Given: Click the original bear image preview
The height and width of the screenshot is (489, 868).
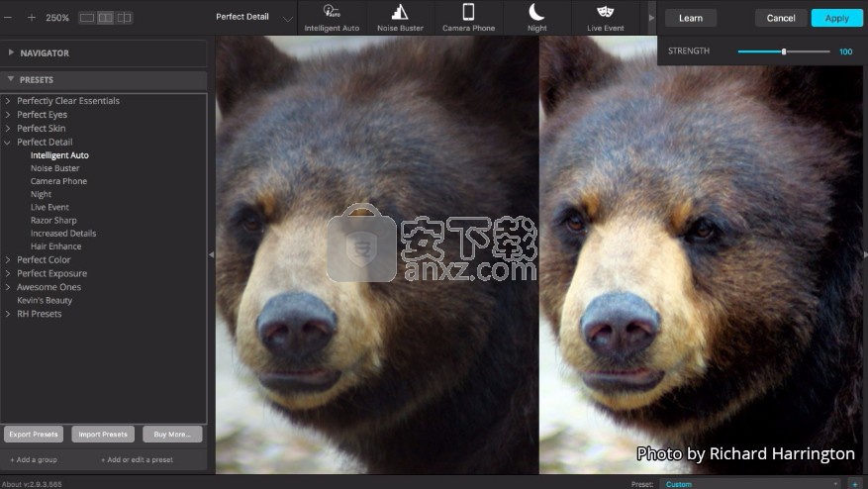Looking at the screenshot, I should pyautogui.click(x=377, y=254).
